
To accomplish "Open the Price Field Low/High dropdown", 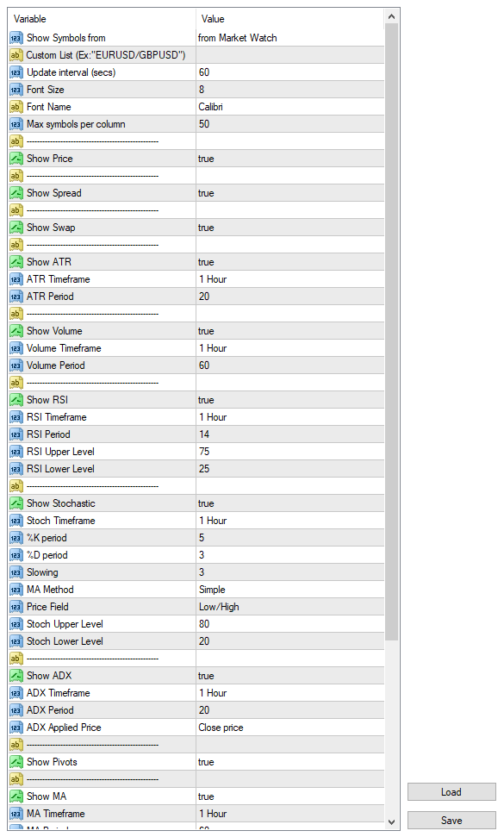I will (x=290, y=607).
